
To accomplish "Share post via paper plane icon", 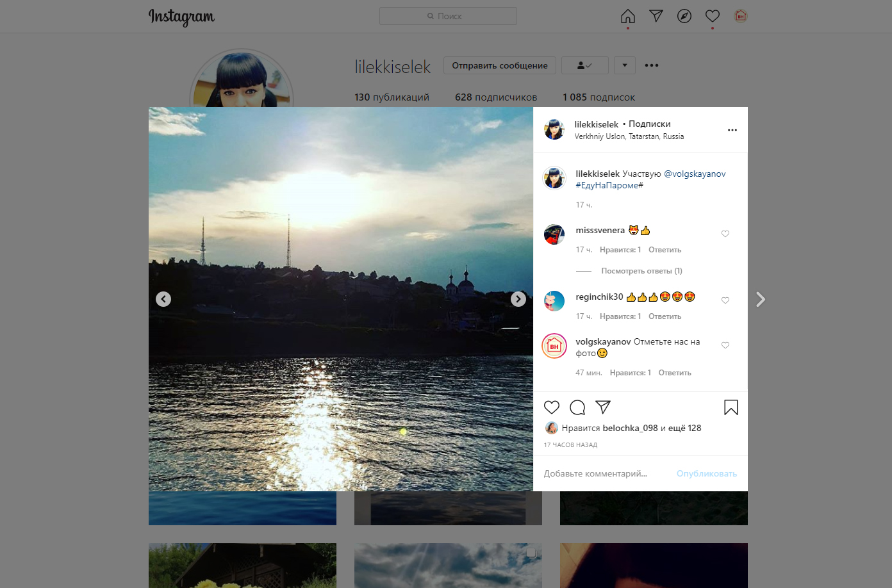I will pyautogui.click(x=603, y=407).
